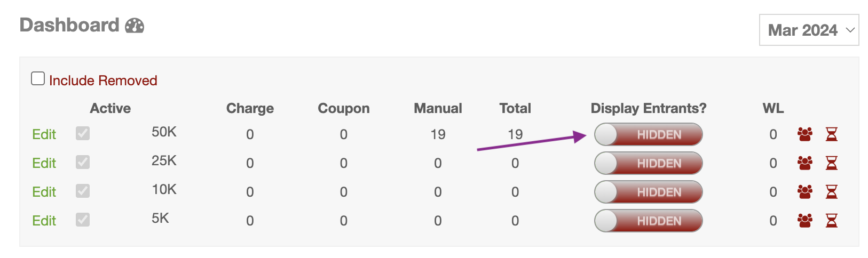Open entrants list icon for 25K row
868x258 pixels.
[x=804, y=163]
